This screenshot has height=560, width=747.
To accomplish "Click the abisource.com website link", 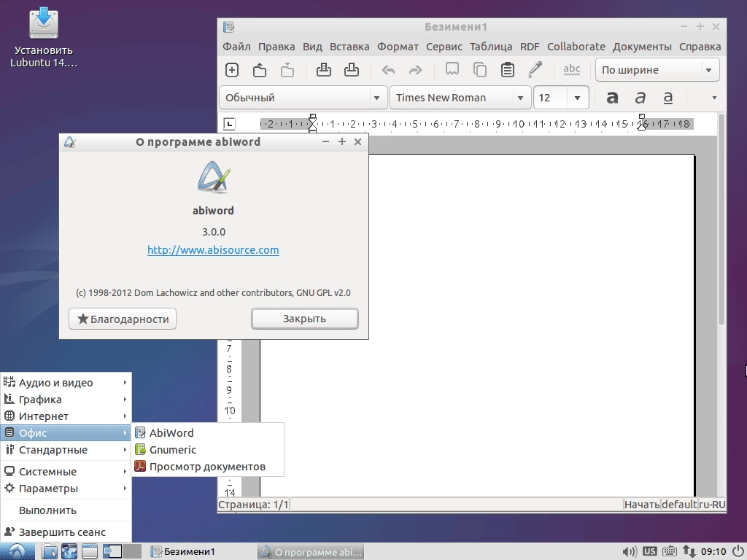I will [213, 250].
